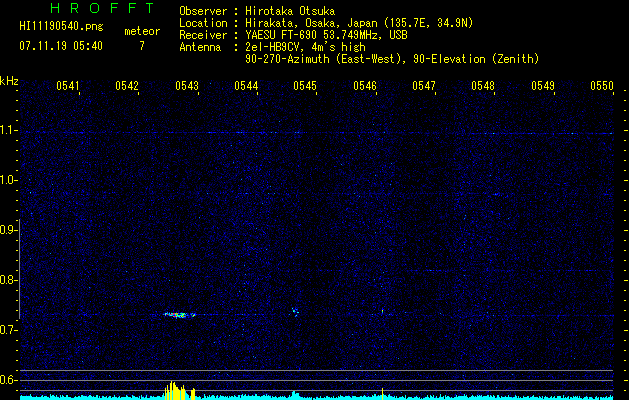Click observer name Hirotaka Otsuka
This screenshot has height=400, width=629.
290,11
